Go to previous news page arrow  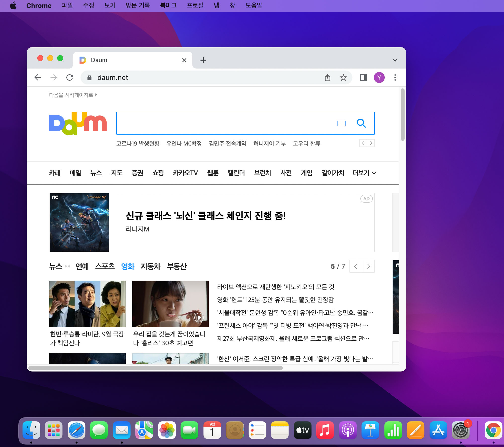(356, 266)
